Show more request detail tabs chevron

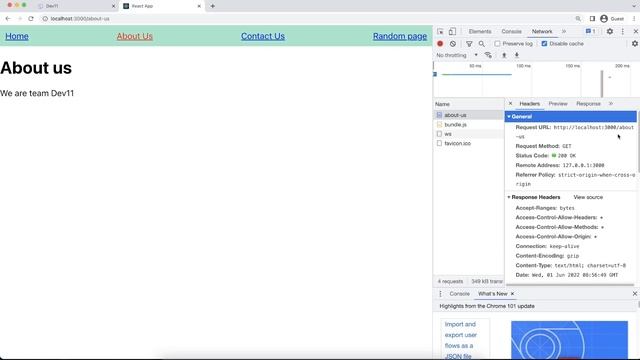[x=611, y=104]
